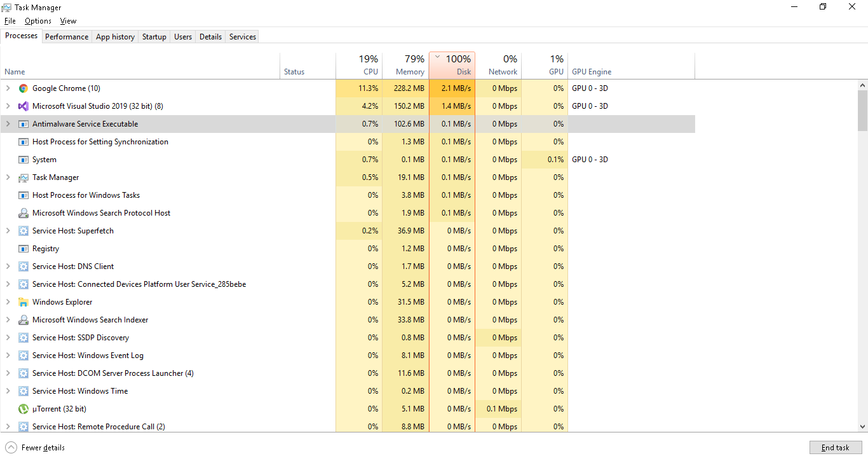Collapse view with Fewer details arrow icon
This screenshot has width=868, height=463.
click(11, 448)
